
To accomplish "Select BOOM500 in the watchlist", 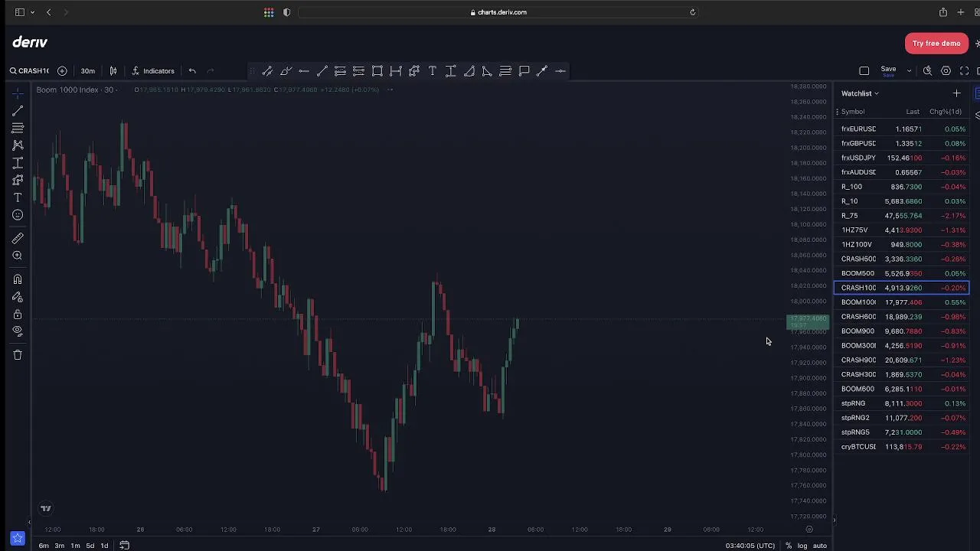I will [x=901, y=273].
